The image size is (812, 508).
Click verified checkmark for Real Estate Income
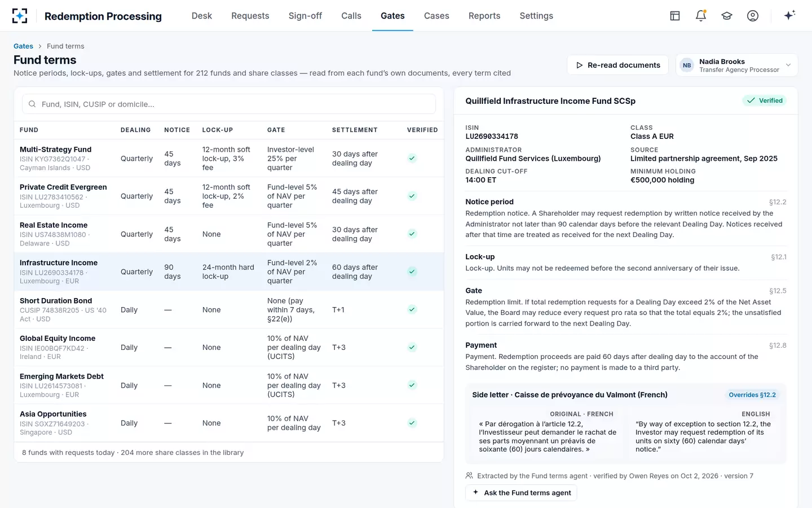[412, 234]
